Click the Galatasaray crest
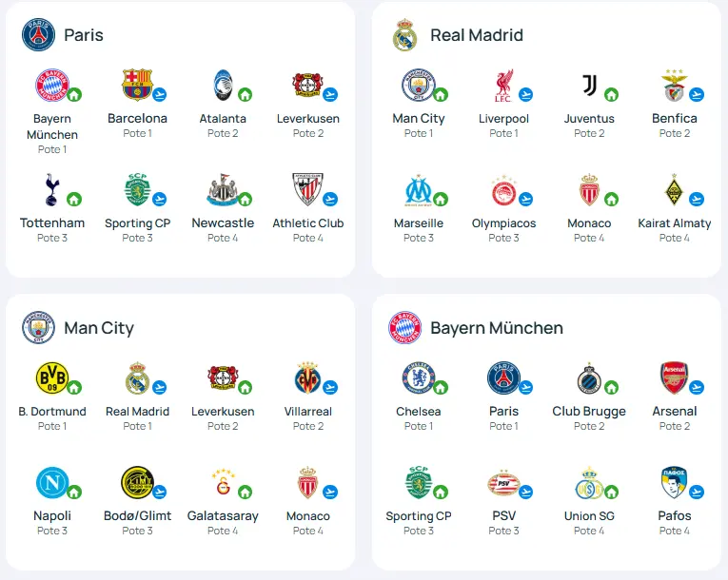 tap(223, 483)
